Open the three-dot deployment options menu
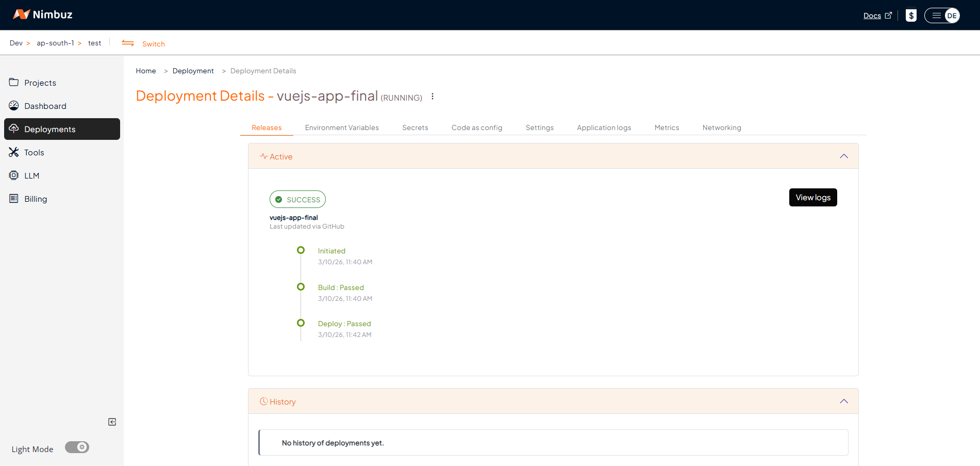The height and width of the screenshot is (466, 980). tap(433, 97)
